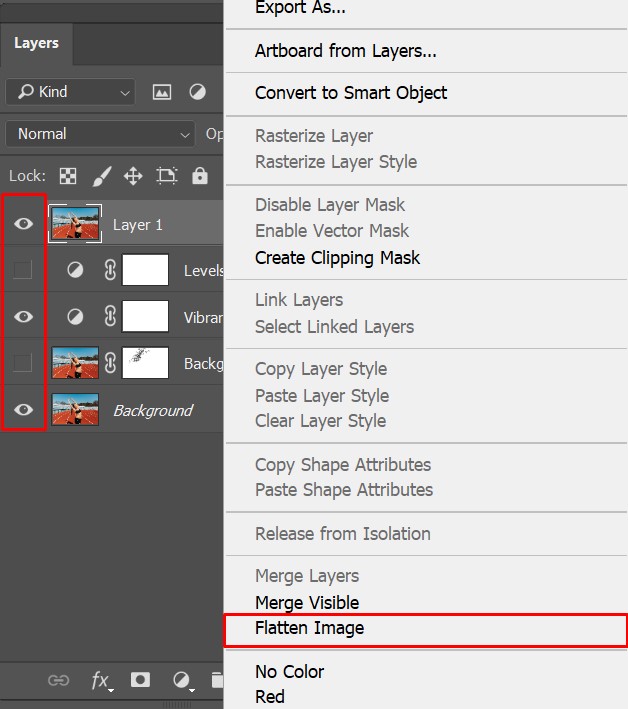
Task: Choose Flatten Image
Action: tap(309, 628)
